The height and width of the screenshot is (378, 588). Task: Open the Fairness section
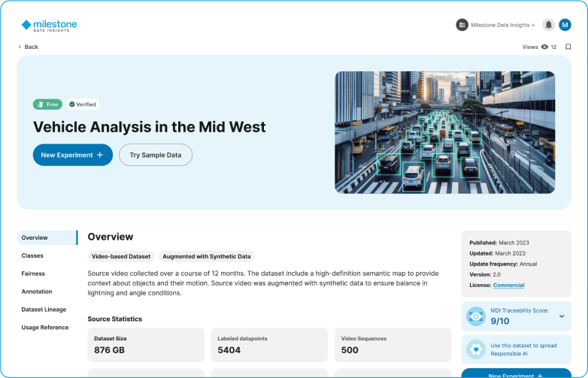[x=33, y=274]
